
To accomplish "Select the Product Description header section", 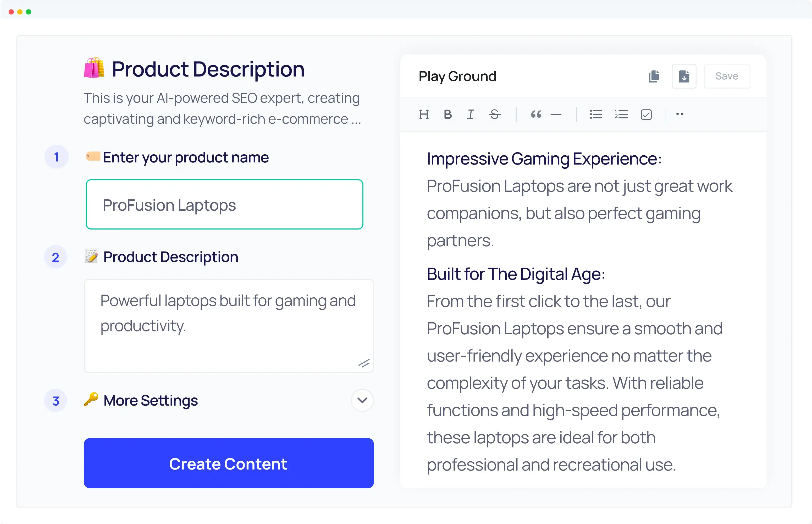I will (208, 69).
